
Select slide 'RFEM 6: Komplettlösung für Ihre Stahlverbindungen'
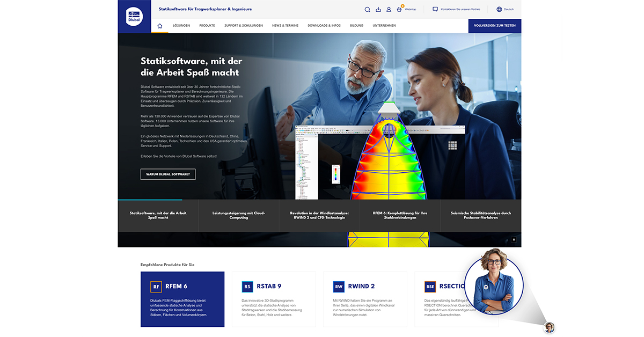coord(400,215)
